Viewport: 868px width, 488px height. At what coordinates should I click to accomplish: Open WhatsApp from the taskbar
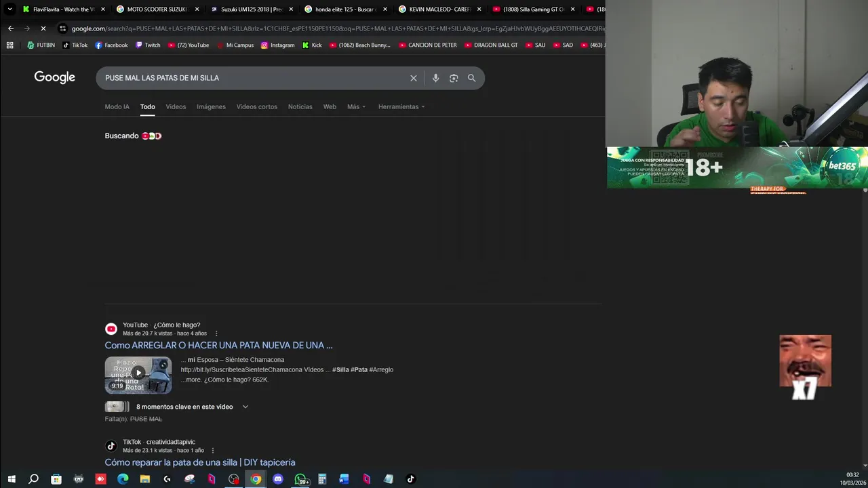point(300,479)
